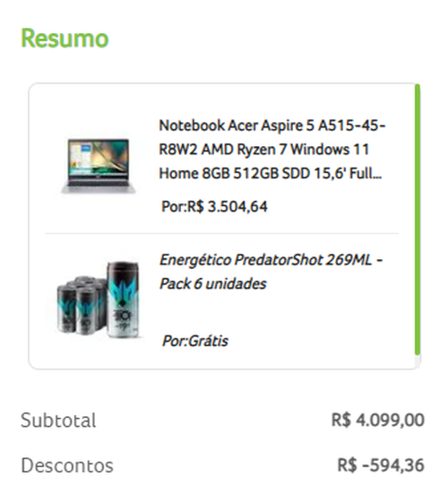This screenshot has height=495, width=448.
Task: Open the Notebook Acer Aspire 5 A515-45- title
Action: 272,126
